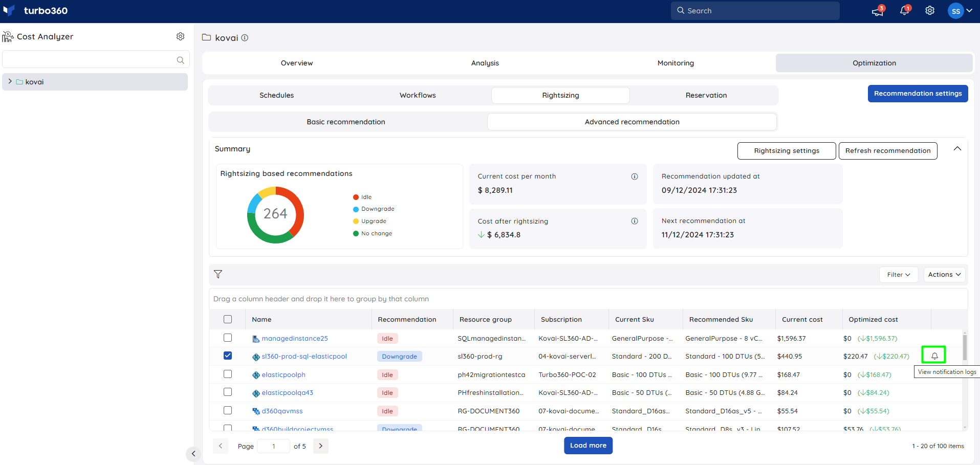This screenshot has height=465, width=980.
Task: Select the elasticpoolqa43 row checkbox
Action: point(228,392)
